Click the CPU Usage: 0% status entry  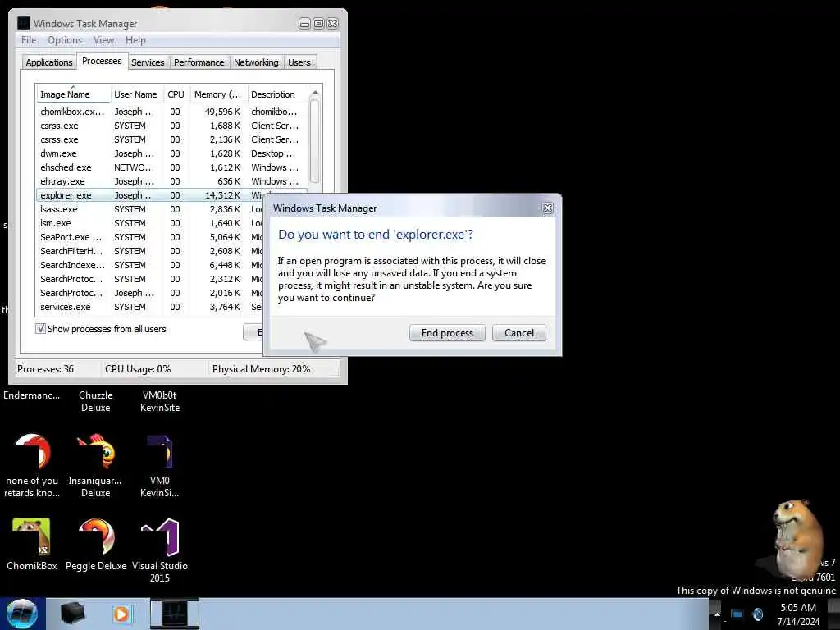[x=138, y=369]
